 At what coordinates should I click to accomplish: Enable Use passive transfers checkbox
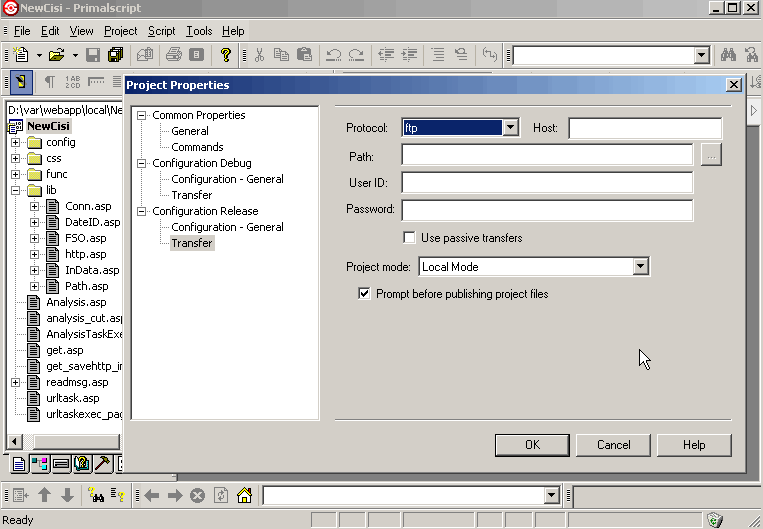(x=410, y=237)
